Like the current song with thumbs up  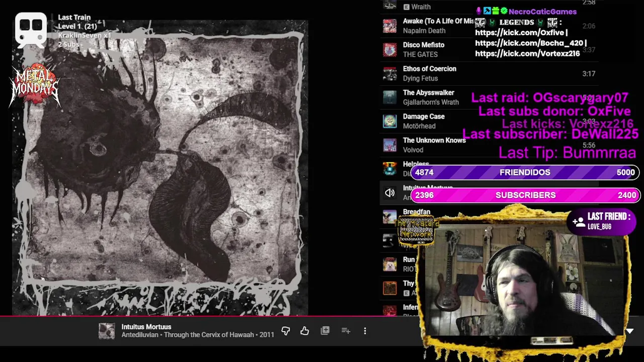click(304, 331)
